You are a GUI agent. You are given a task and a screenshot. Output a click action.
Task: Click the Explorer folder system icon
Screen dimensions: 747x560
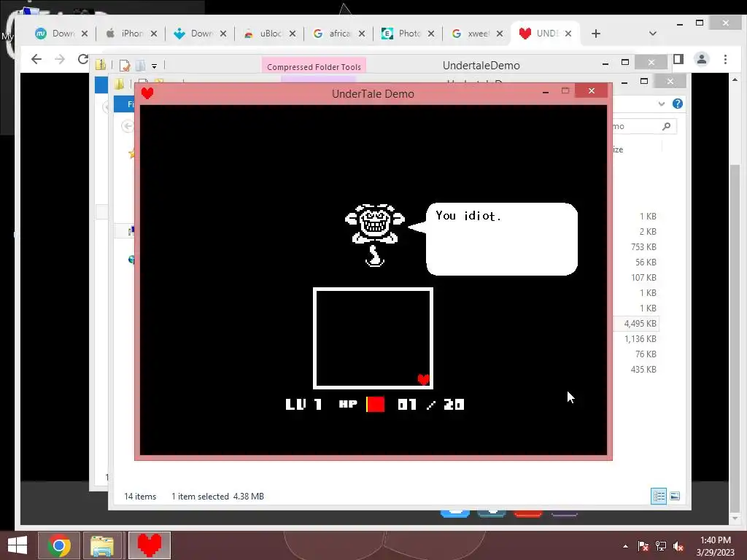[101, 65]
